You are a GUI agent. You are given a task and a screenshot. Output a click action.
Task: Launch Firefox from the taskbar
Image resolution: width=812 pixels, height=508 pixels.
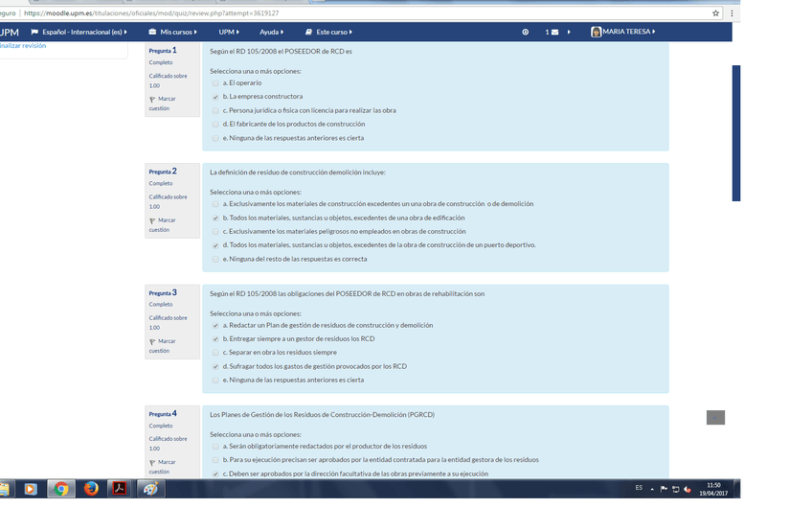91,489
